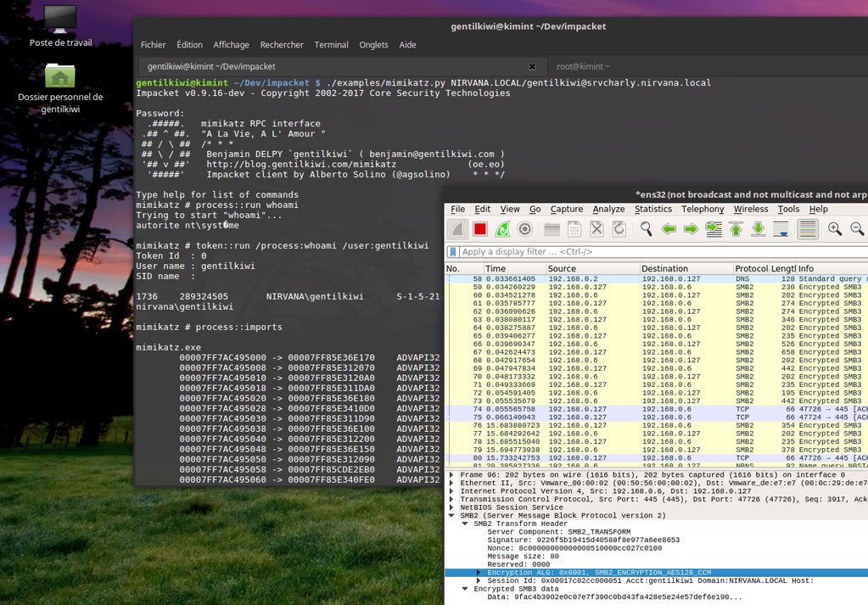Expand the Encryption ALG field
Viewport: 868px width, 605px height.
click(479, 573)
